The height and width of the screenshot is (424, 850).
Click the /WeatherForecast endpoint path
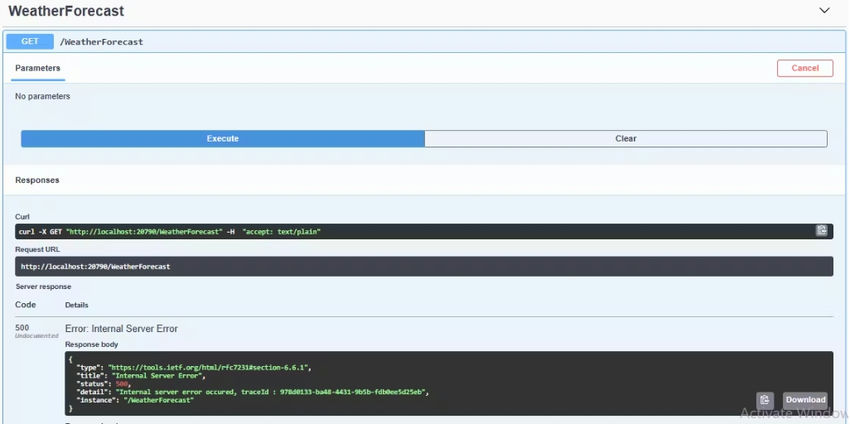pos(101,42)
